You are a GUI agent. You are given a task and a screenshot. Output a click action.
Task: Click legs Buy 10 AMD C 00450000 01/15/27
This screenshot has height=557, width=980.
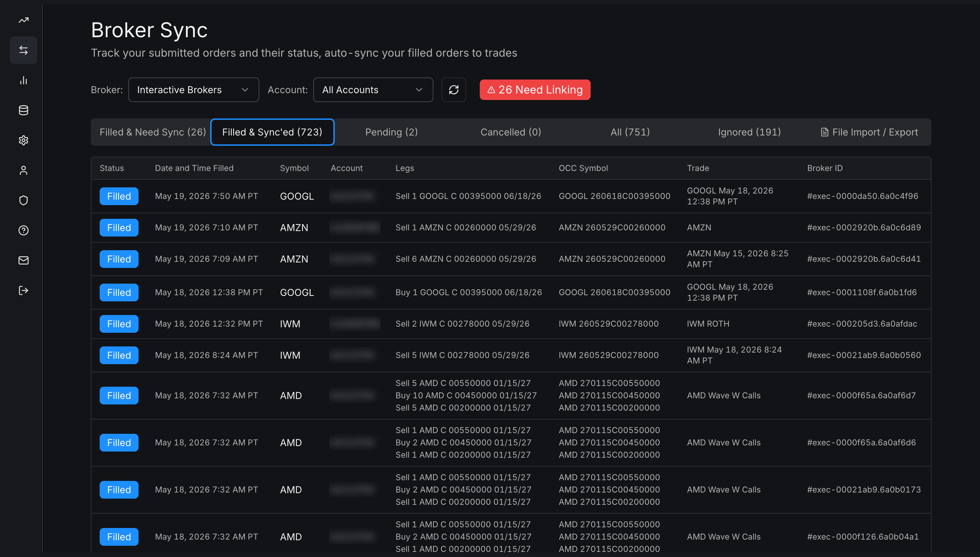click(x=466, y=396)
